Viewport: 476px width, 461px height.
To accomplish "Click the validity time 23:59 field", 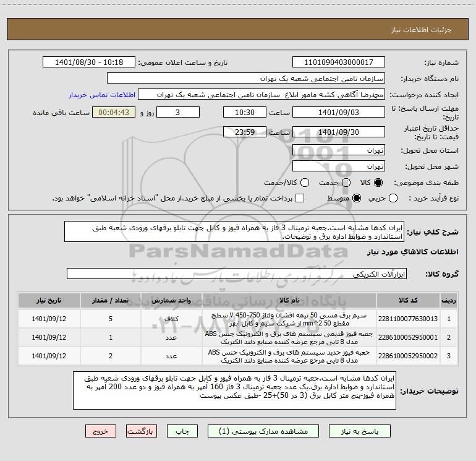I will 245,132.
